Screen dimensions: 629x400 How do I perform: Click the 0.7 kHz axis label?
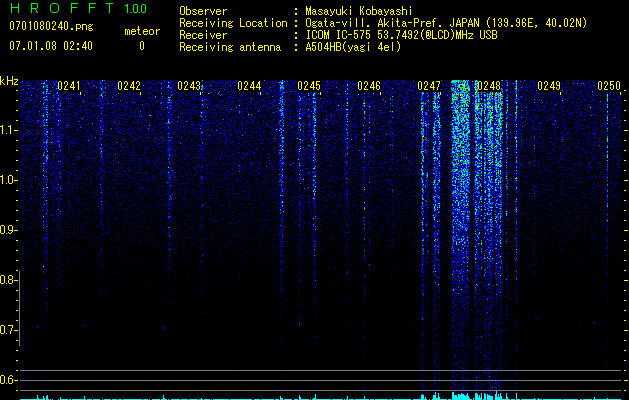(8, 330)
